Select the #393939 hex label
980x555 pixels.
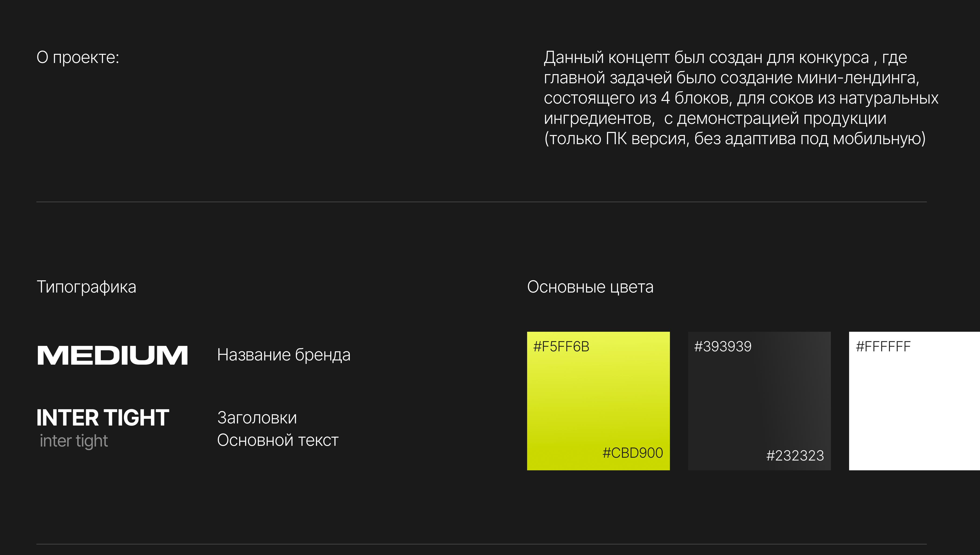(723, 346)
